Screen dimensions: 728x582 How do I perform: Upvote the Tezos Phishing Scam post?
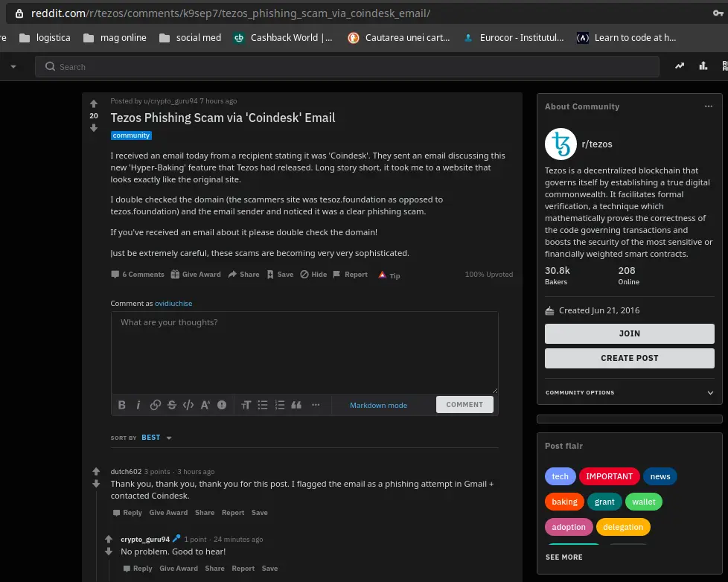tap(94, 103)
